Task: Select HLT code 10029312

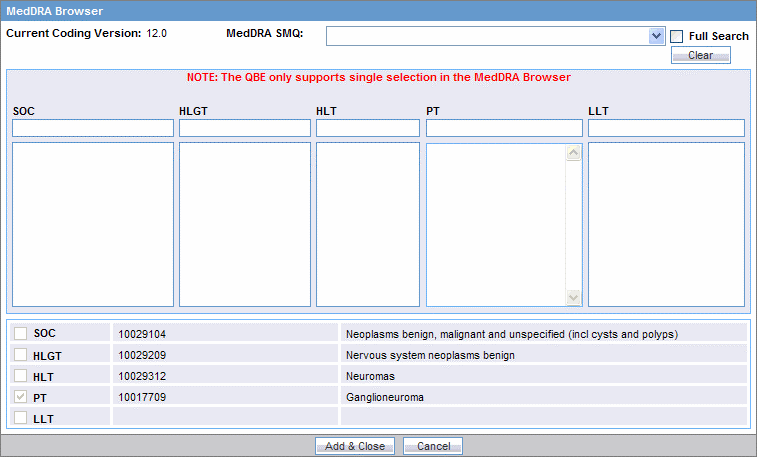Action: (142, 376)
